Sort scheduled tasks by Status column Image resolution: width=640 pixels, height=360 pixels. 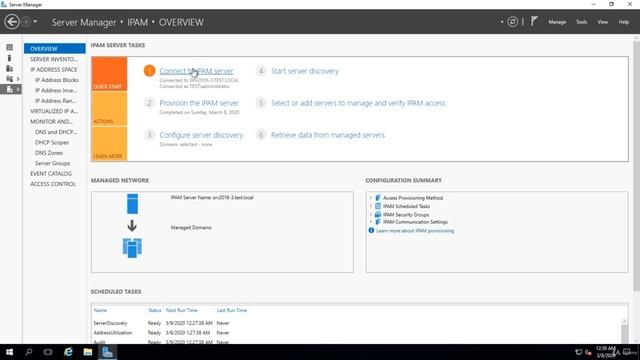154,310
